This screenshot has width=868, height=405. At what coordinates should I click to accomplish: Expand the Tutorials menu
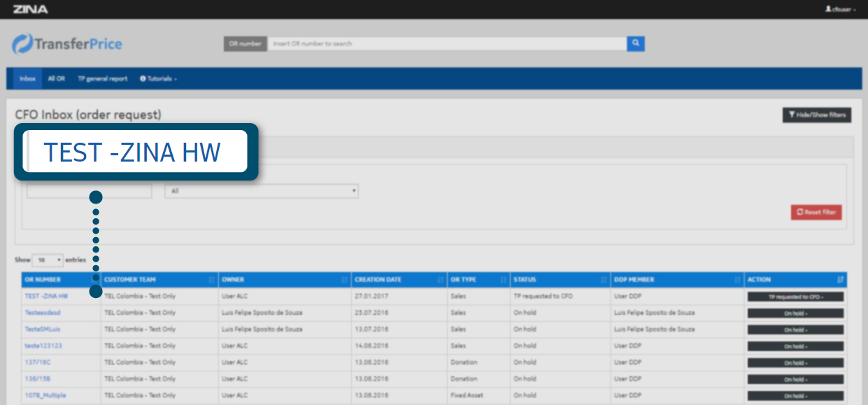(x=158, y=79)
